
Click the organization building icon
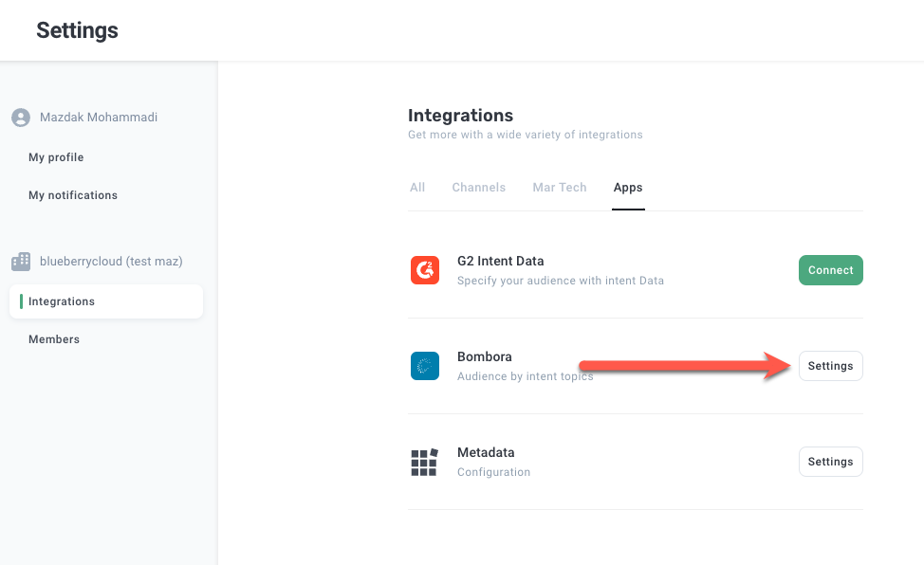(x=21, y=261)
